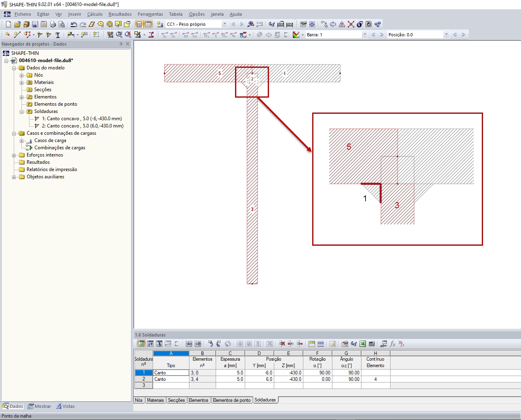
Task: Expand the Casos de carga tree node
Action: pos(22,140)
